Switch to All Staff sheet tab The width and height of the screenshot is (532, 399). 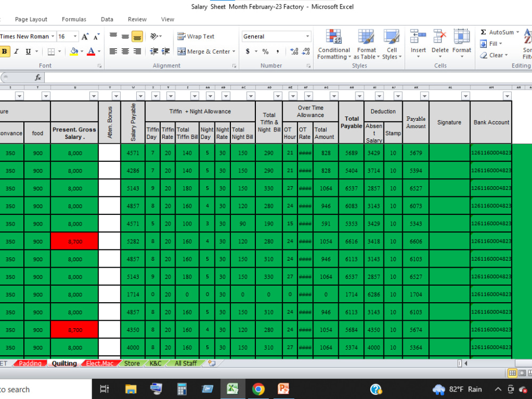click(x=186, y=363)
